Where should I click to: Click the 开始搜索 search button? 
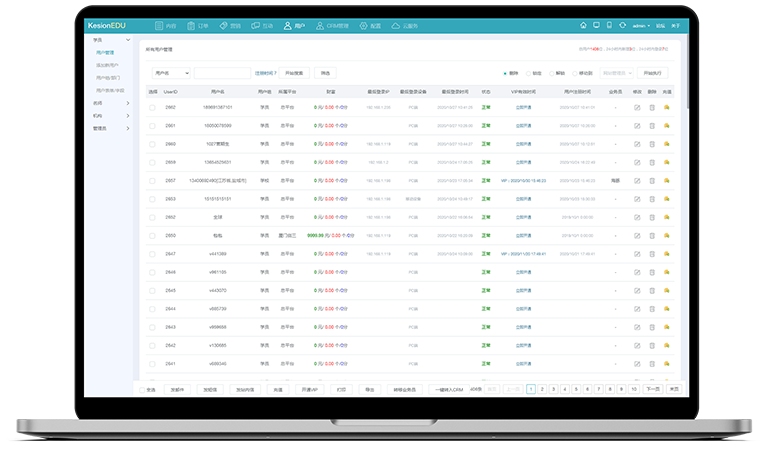(296, 73)
